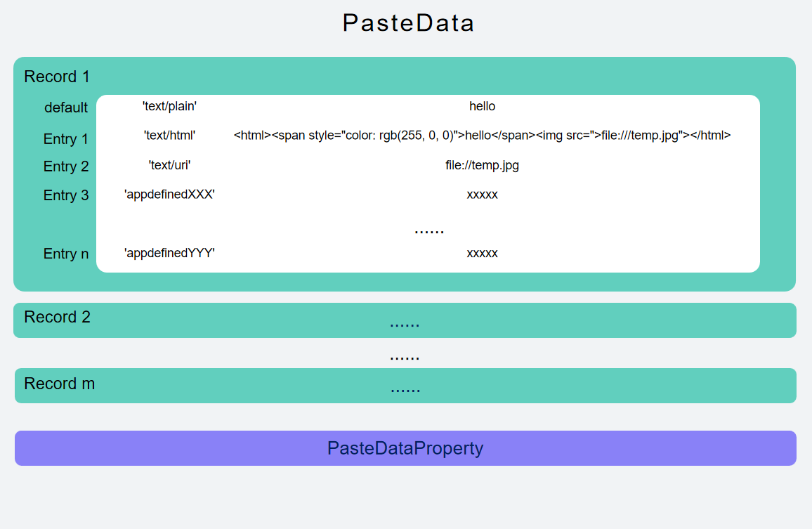This screenshot has width=812, height=529.
Task: Select the Entry n label
Action: (66, 254)
